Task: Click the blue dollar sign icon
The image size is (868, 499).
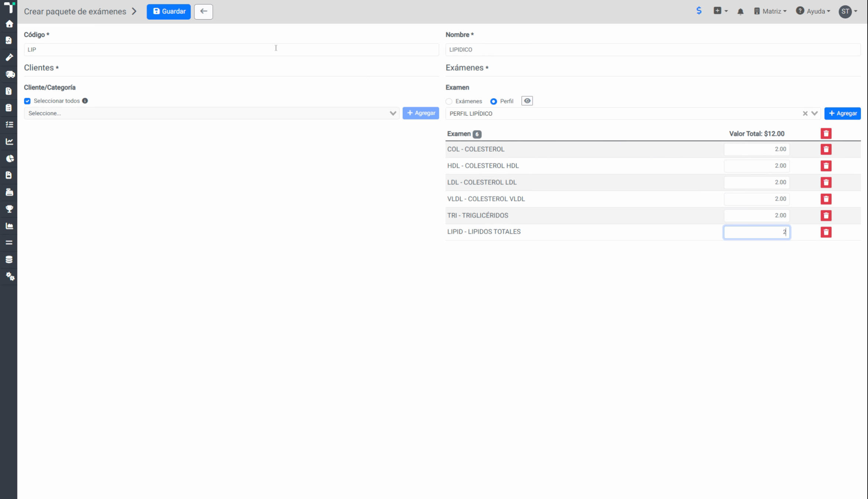Action: (698, 11)
